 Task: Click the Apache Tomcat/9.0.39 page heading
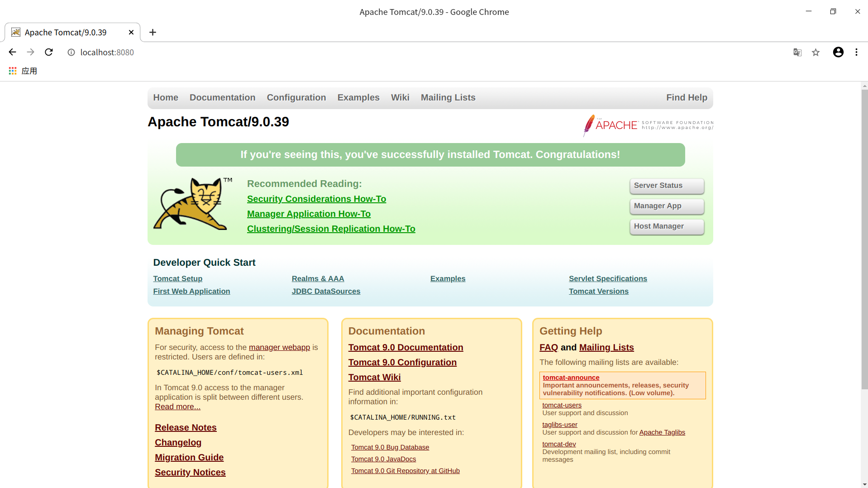tap(218, 122)
